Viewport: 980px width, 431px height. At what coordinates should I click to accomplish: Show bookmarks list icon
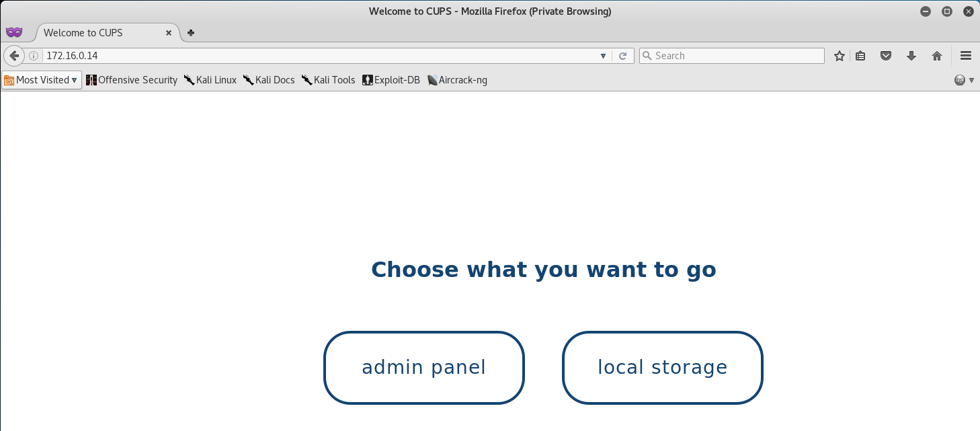point(860,56)
